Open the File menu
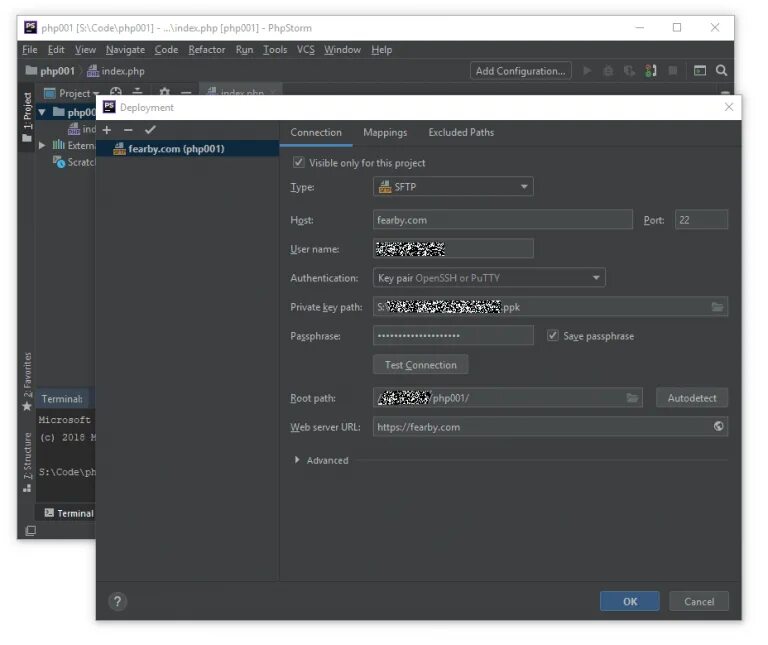This screenshot has height=645, width=768. pos(29,49)
